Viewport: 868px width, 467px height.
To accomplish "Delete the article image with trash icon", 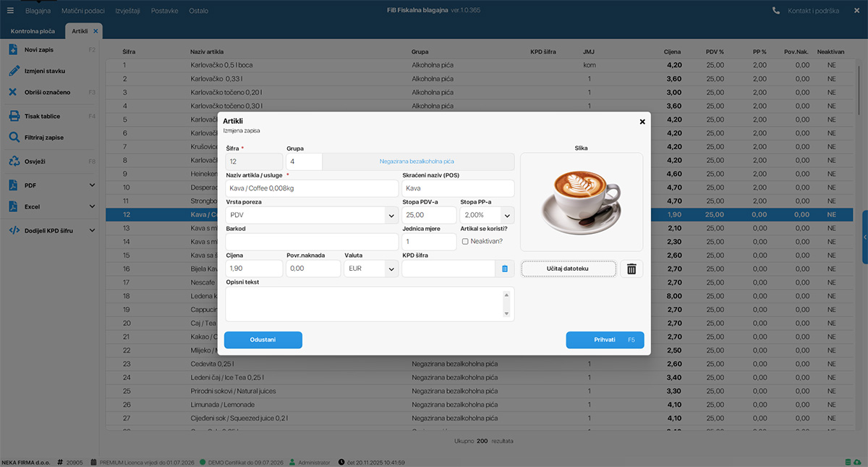I will coord(631,269).
